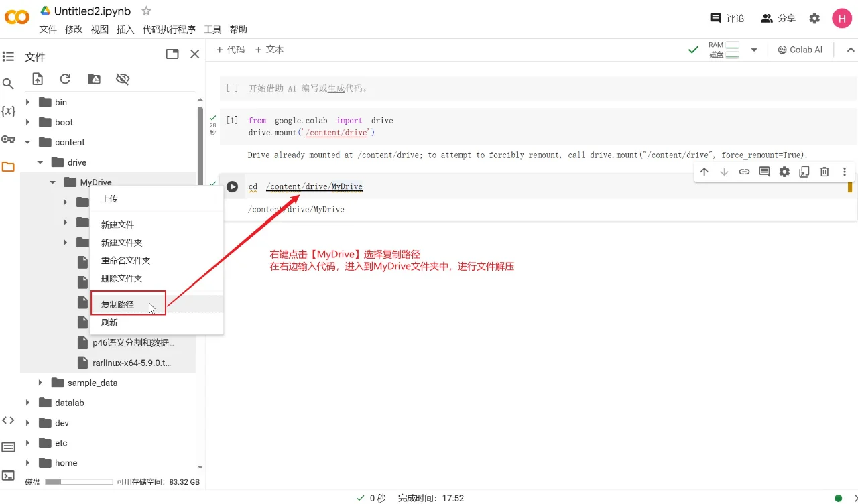The image size is (858, 504).
Task: Click the mount Google Drive folder icon
Action: coord(94,79)
